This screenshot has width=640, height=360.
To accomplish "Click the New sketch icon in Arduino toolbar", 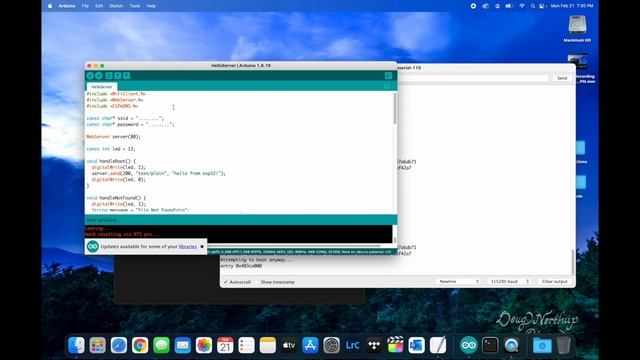I will point(109,76).
